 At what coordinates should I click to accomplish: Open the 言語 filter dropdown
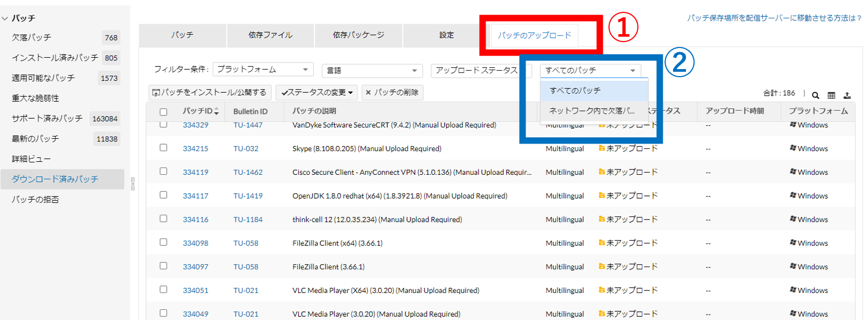[x=372, y=70]
